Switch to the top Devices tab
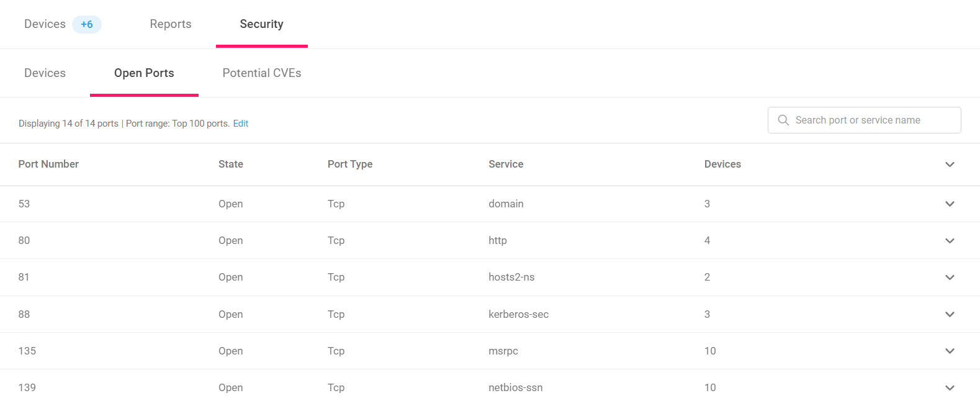The image size is (980, 406). 45,24
